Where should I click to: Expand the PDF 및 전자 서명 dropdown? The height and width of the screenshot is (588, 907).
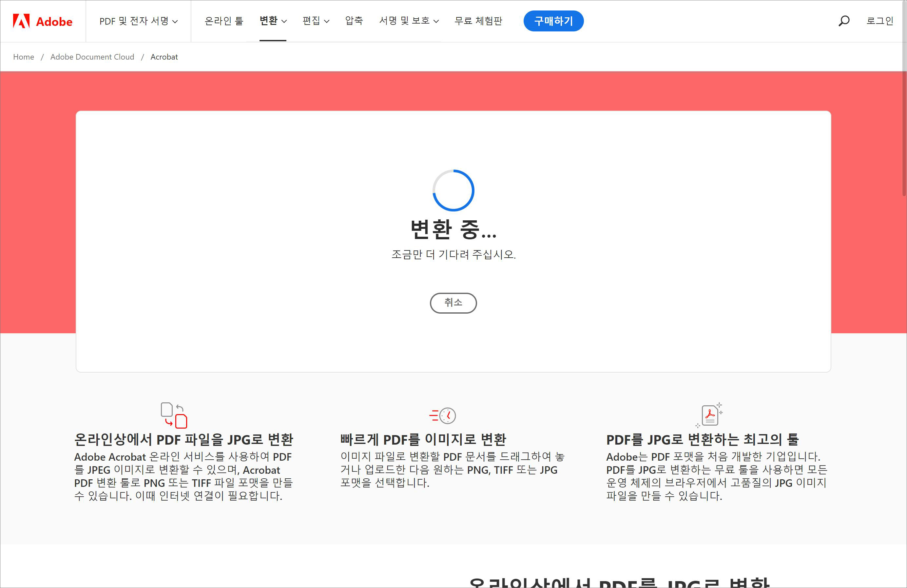(x=138, y=21)
